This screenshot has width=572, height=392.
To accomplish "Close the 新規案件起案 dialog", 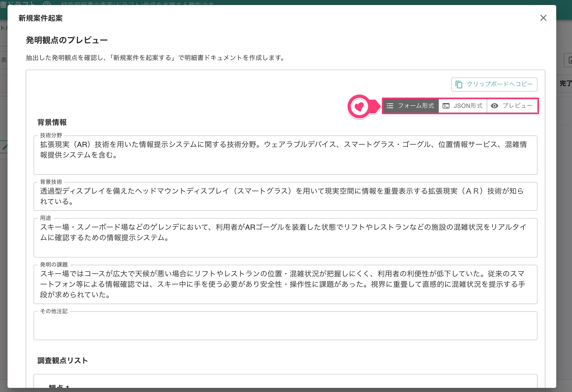I will [543, 18].
